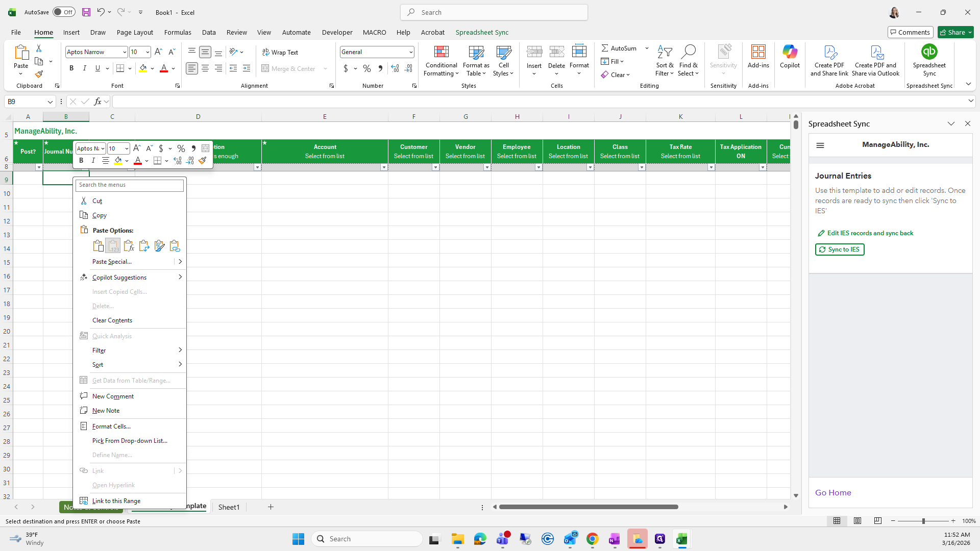980x551 pixels.
Task: Toggle bold in the mini toolbar
Action: (x=81, y=161)
